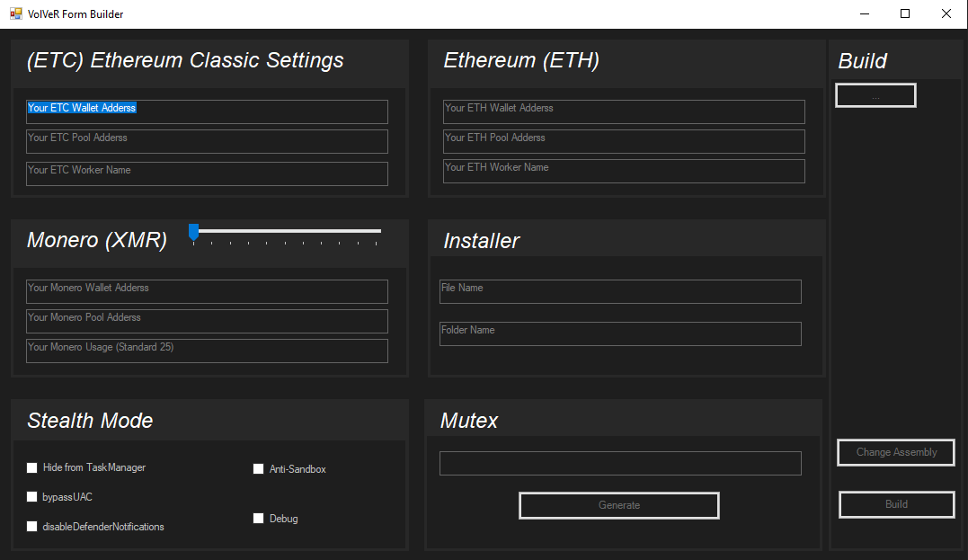
Task: Tick the Anti-Sandbox checkbox
Action: coord(259,469)
